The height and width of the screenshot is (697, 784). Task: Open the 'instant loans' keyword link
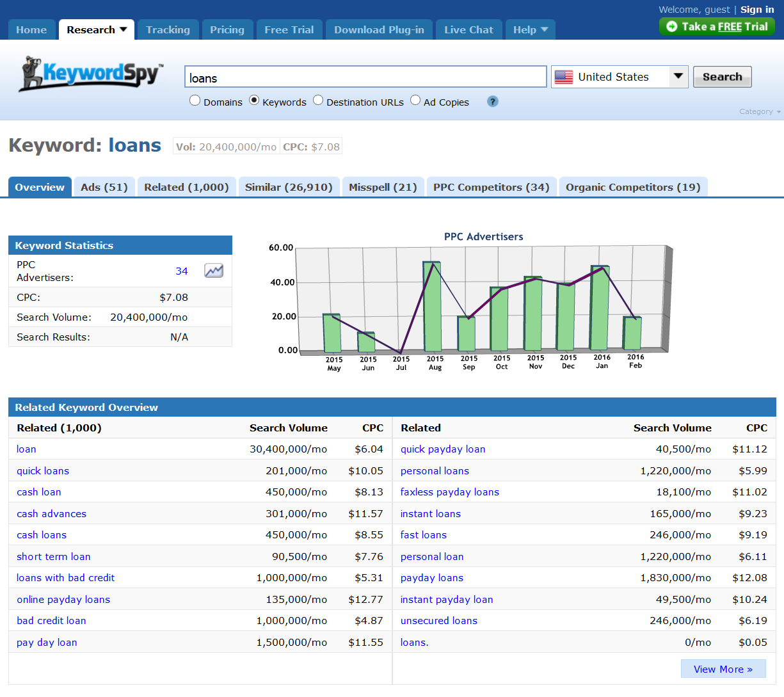pyautogui.click(x=431, y=514)
